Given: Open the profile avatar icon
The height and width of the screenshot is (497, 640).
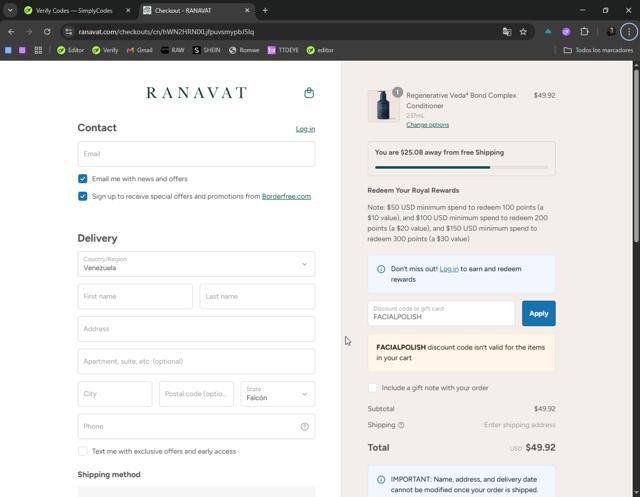Looking at the screenshot, I should click(611, 32).
